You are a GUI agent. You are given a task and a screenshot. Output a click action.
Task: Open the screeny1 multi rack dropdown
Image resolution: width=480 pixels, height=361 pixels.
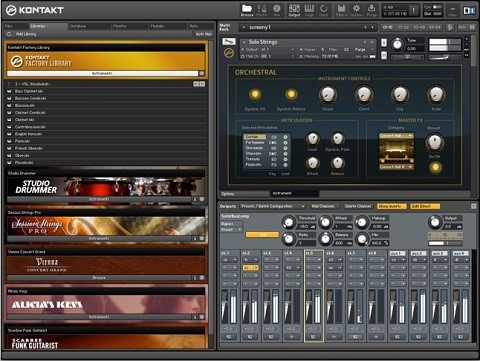[x=244, y=27]
